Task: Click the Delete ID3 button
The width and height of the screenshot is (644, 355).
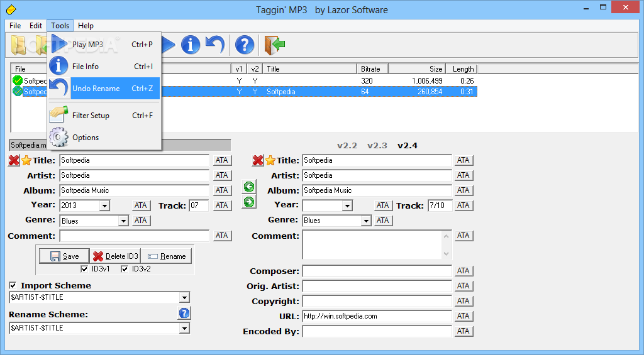Action: pos(116,256)
